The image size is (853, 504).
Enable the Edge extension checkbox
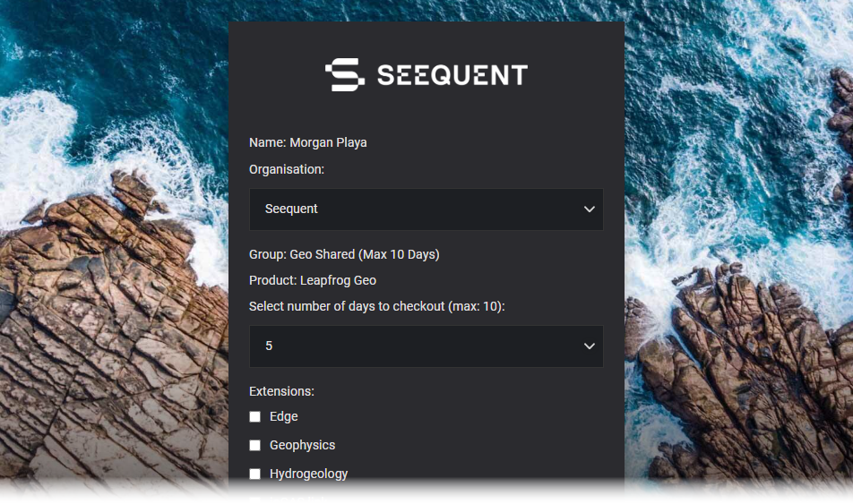(x=254, y=416)
